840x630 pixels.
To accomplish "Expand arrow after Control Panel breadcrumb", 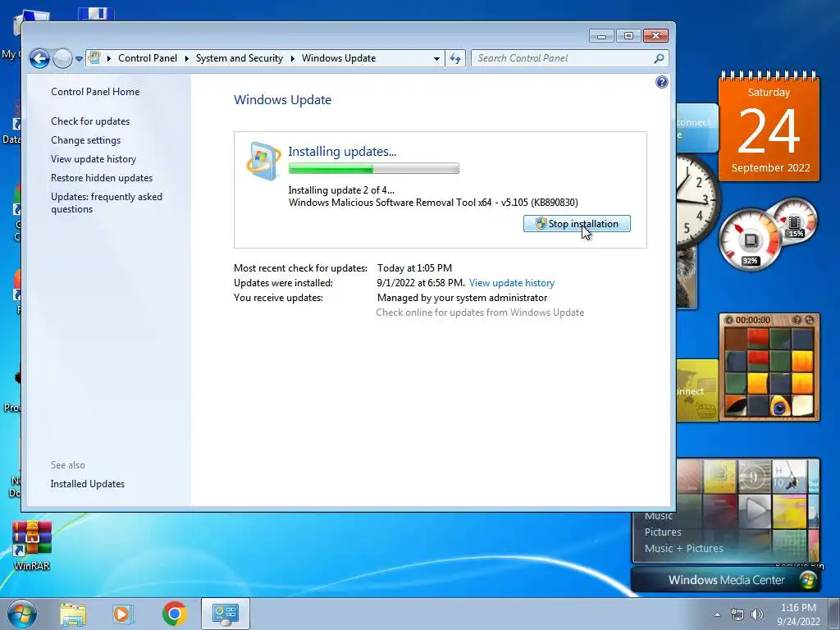I will [186, 58].
